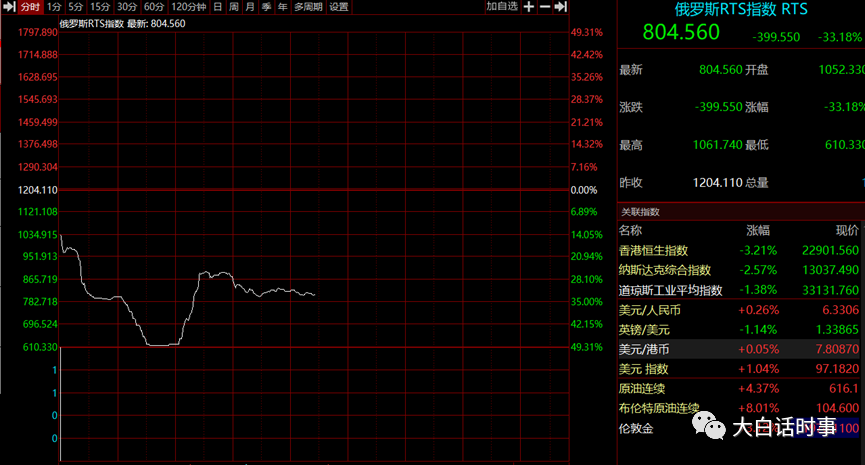This screenshot has height=465, width=865.
Task: Click the 最新 value 804.560 in the quote panel
Action: click(720, 70)
